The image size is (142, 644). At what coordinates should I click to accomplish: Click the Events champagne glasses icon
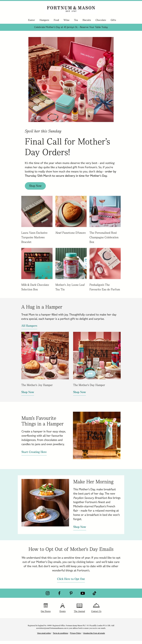pos(63,605)
